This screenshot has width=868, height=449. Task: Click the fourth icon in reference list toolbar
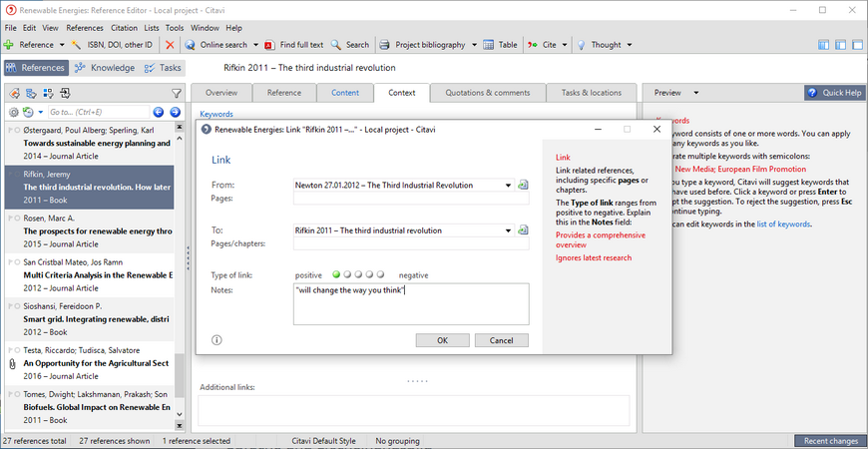click(x=65, y=93)
